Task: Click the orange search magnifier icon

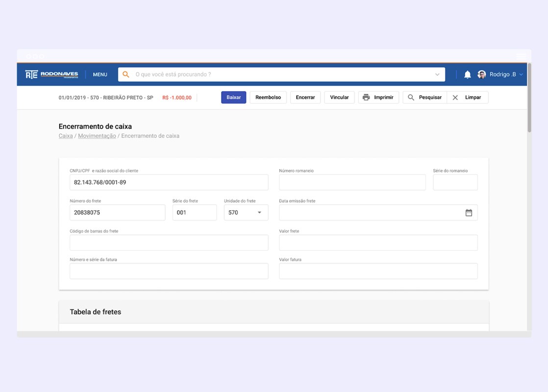Action: [126, 74]
